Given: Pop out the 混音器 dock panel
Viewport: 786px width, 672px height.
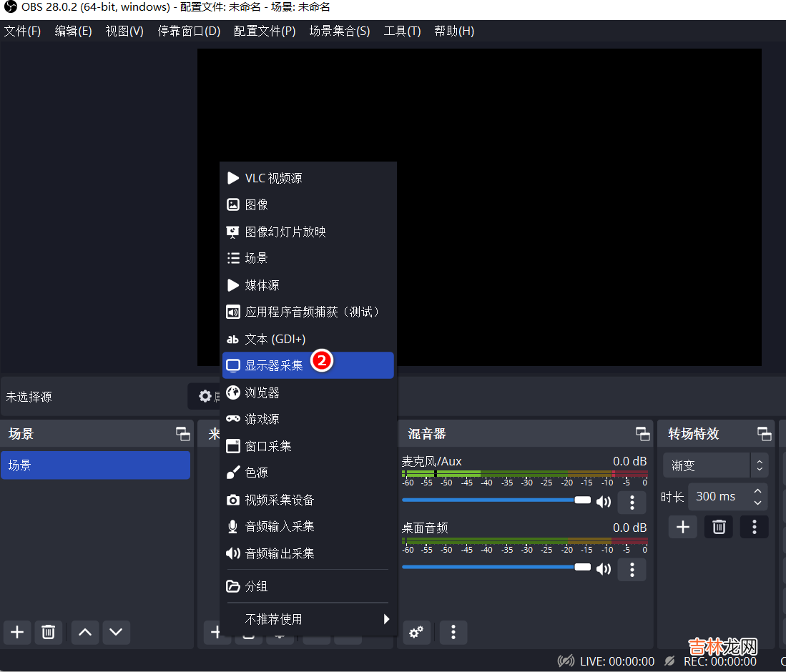Looking at the screenshot, I should 642,434.
